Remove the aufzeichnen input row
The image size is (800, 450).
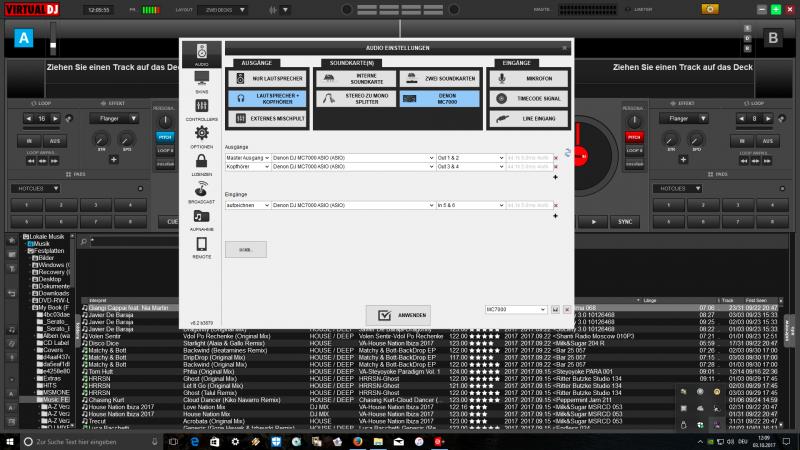pos(556,206)
